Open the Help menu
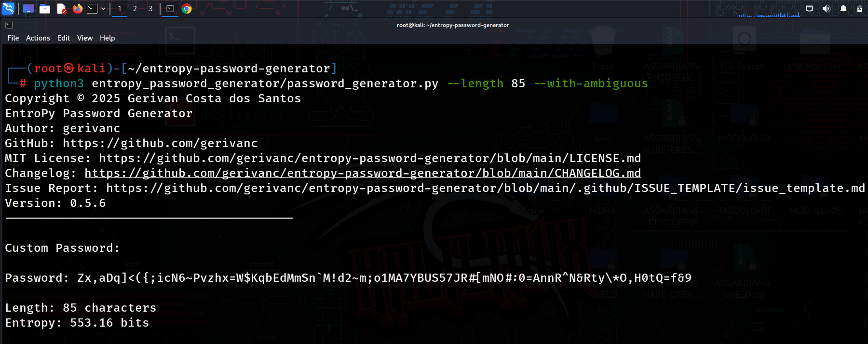Viewport: 868px width, 344px height. click(108, 38)
